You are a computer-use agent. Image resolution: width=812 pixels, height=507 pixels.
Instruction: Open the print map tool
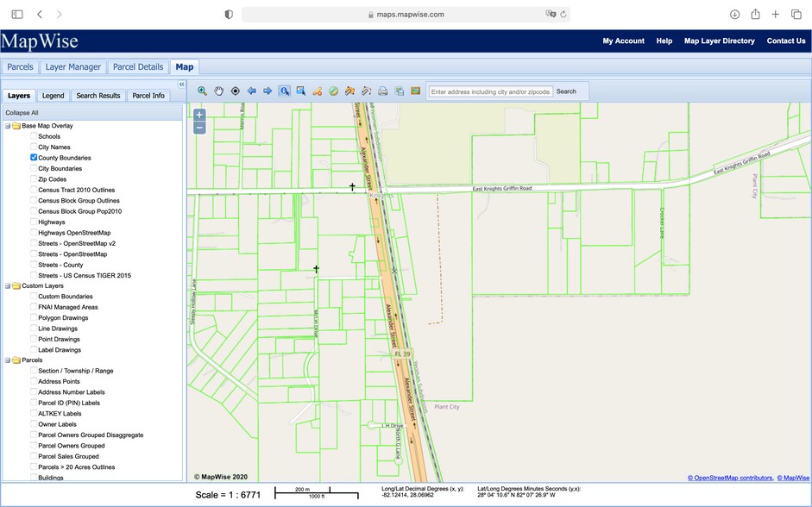tap(382, 91)
